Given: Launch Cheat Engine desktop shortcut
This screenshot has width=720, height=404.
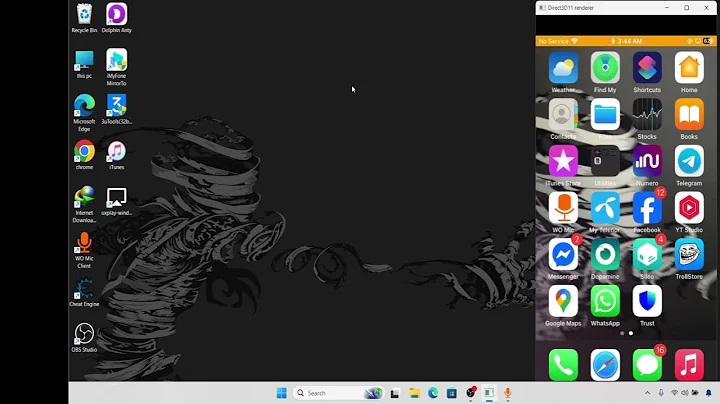Looking at the screenshot, I should point(84,292).
